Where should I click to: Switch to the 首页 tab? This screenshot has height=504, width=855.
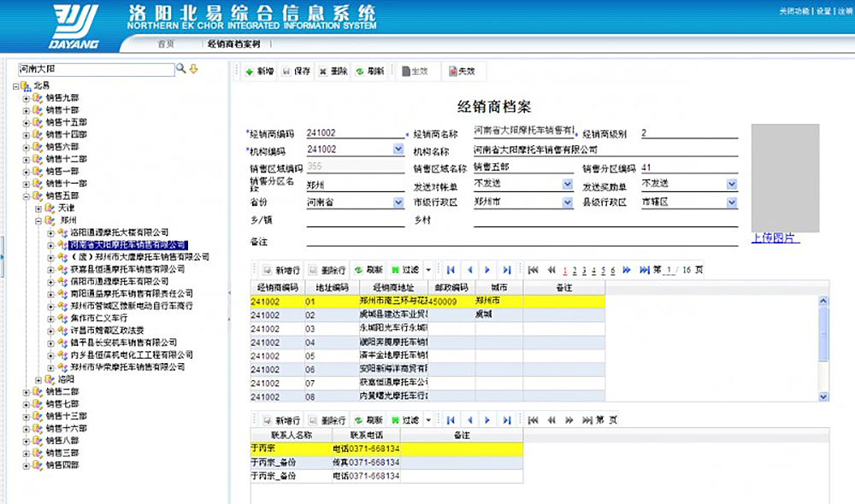click(x=165, y=44)
